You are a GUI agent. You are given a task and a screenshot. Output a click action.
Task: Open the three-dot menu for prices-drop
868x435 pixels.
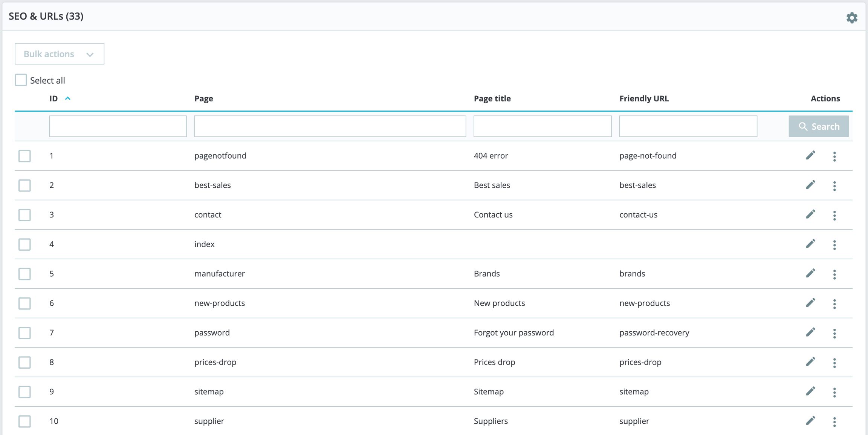834,363
